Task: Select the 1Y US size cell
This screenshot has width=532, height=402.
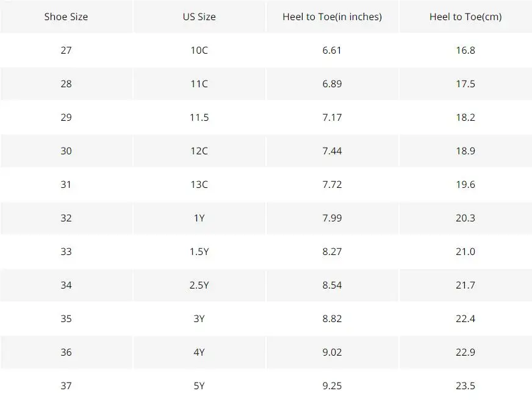Action: coord(199,218)
